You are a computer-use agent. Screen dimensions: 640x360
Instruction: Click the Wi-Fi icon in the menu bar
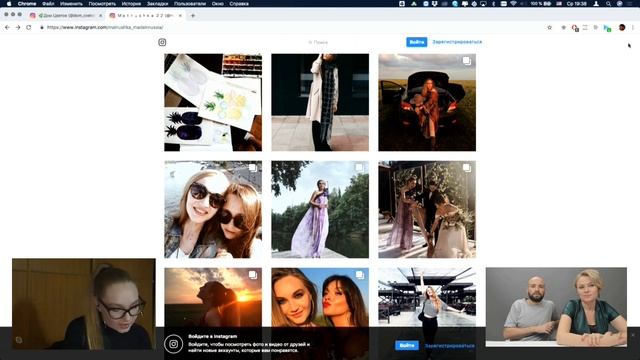point(513,4)
